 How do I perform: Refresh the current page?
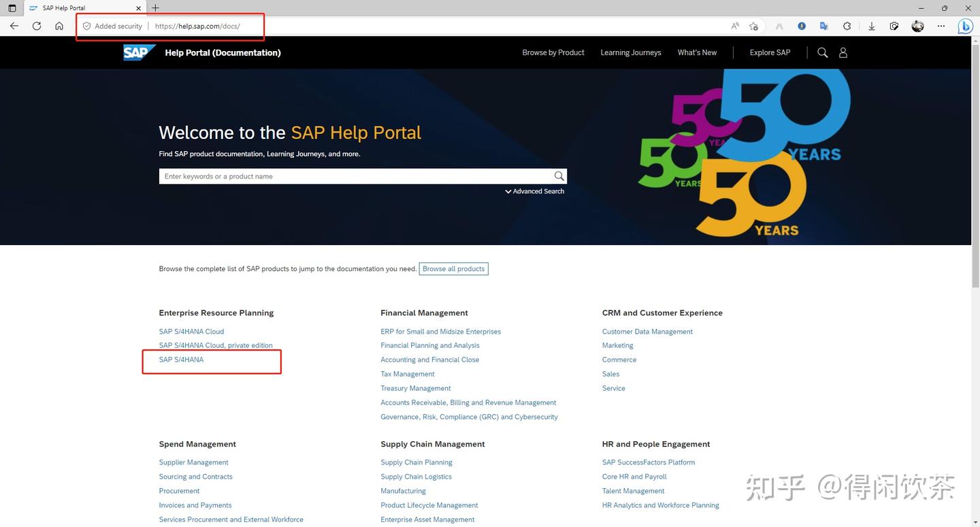(x=36, y=26)
